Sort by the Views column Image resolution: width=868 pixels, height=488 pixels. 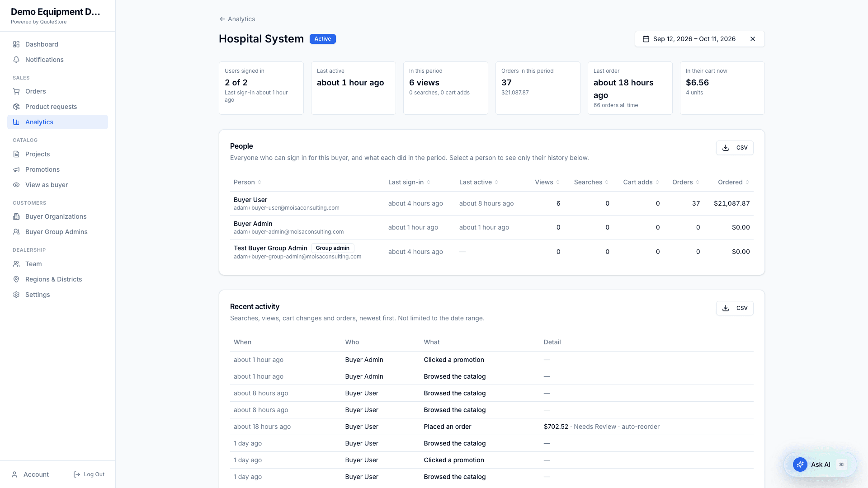[547, 182]
